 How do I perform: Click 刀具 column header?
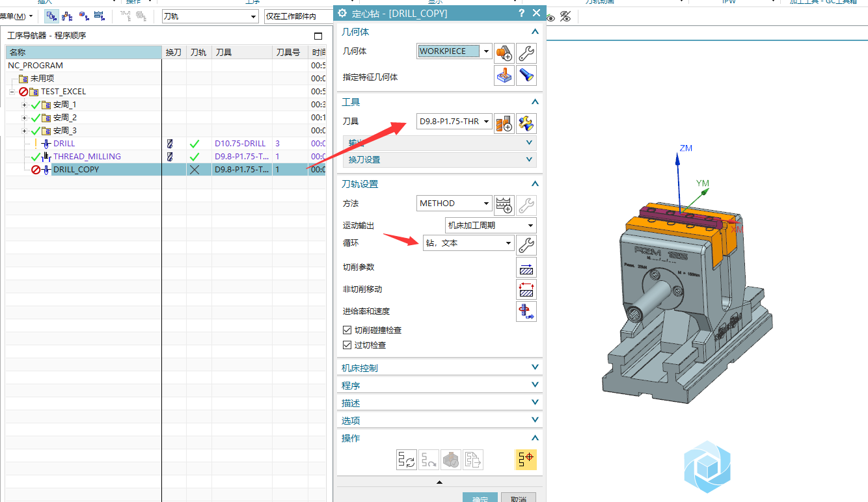[x=242, y=52]
